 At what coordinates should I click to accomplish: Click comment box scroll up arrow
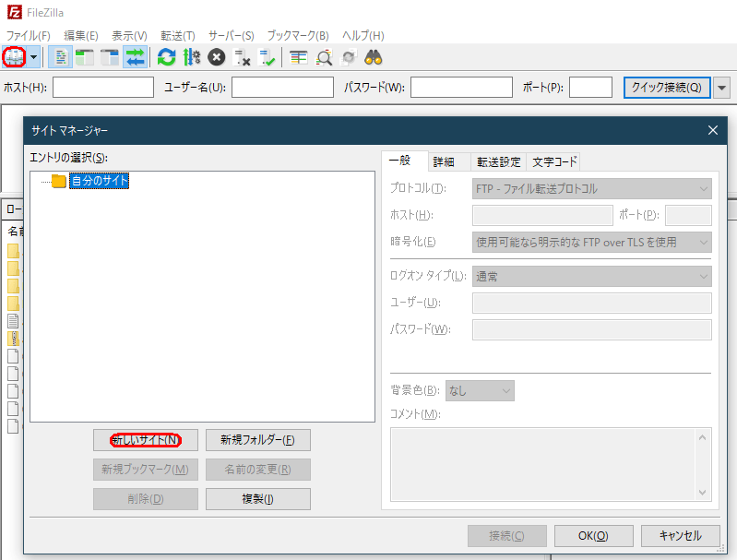coord(702,437)
